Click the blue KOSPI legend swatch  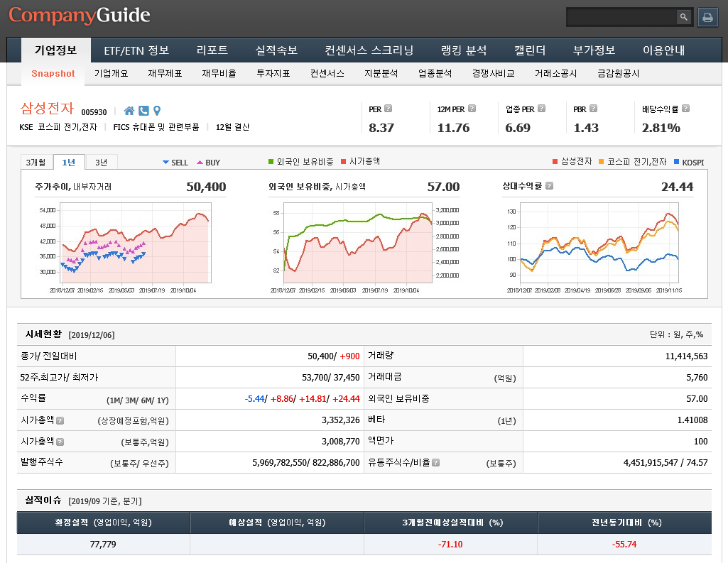coord(676,162)
